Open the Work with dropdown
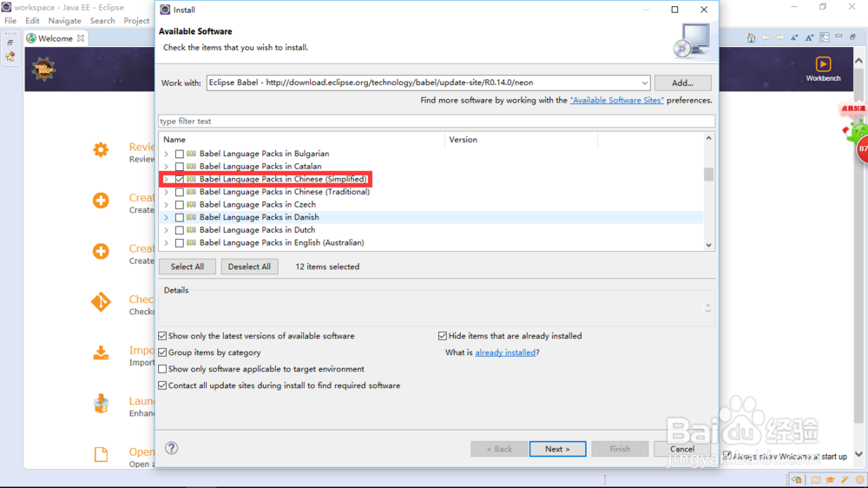This screenshot has height=488, width=868. point(644,83)
